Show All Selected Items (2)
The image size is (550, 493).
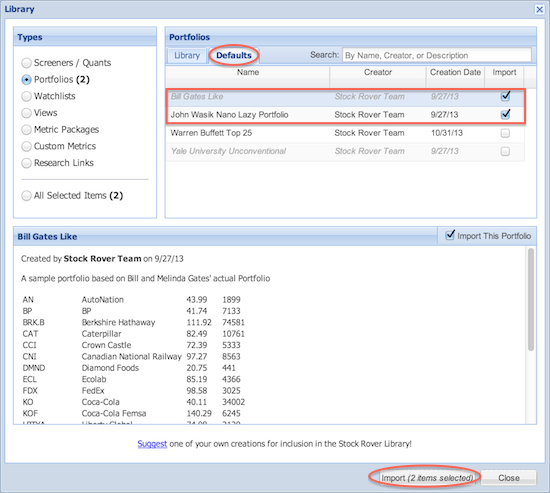pos(72,195)
